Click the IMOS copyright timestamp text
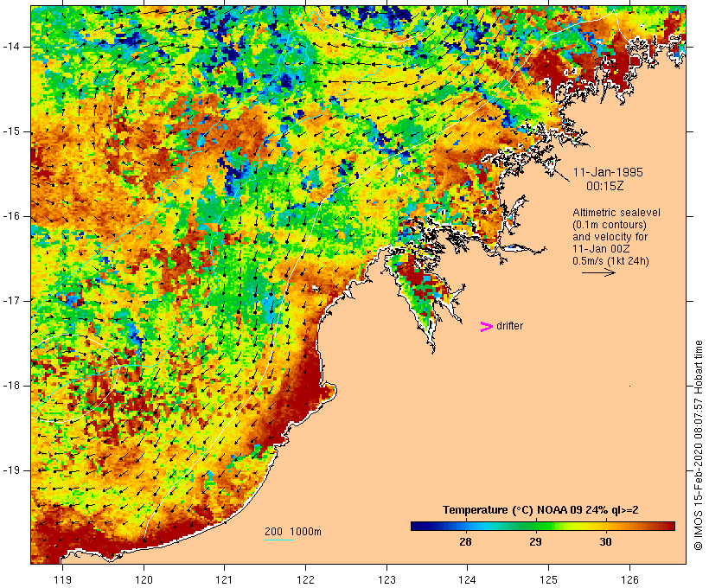The height and width of the screenshot is (588, 709). [x=698, y=445]
